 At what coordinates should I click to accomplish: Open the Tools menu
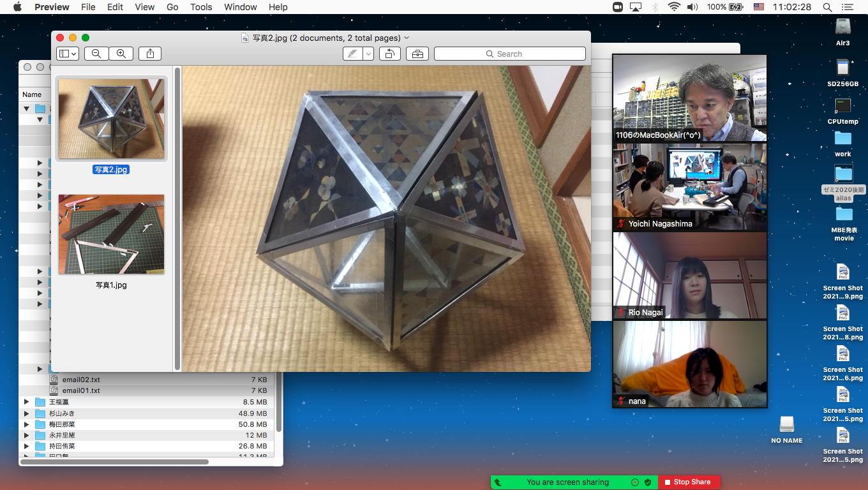[201, 7]
